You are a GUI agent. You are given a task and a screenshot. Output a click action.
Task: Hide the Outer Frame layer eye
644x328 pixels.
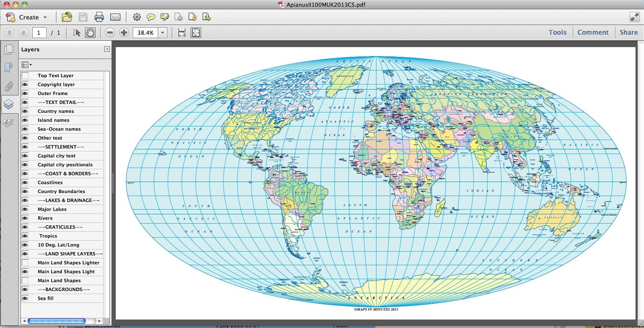(x=25, y=93)
